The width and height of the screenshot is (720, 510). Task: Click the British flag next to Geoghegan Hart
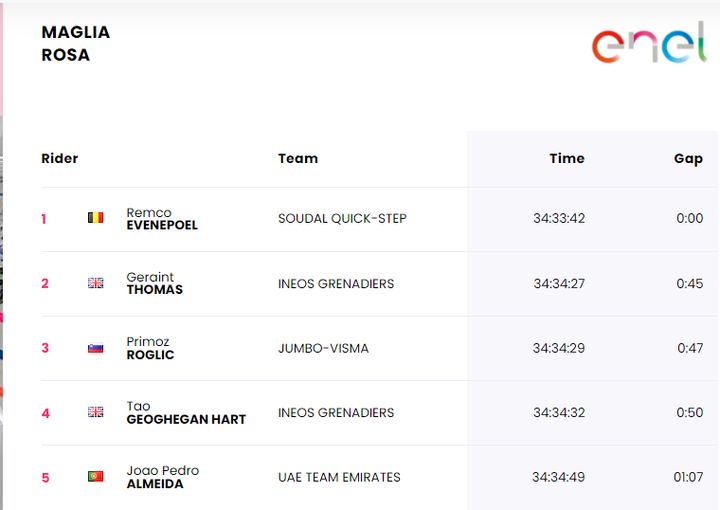tap(96, 412)
